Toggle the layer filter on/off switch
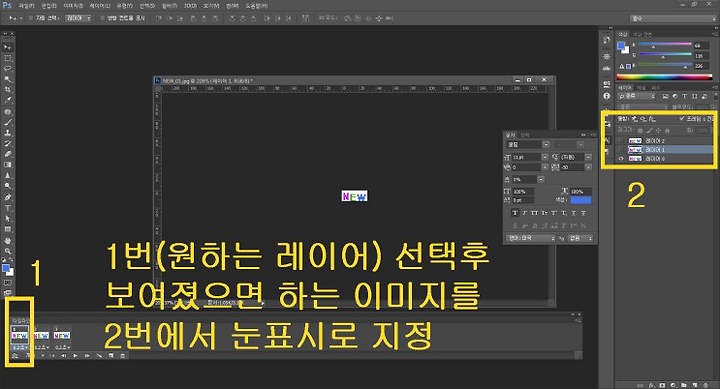The image size is (720, 389). pyautogui.click(x=716, y=96)
